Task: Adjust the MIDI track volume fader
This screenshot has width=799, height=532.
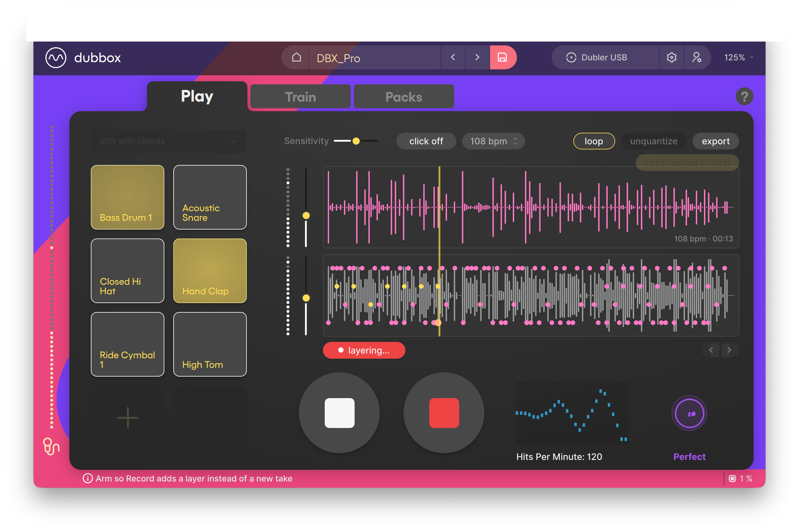Action: point(306,298)
